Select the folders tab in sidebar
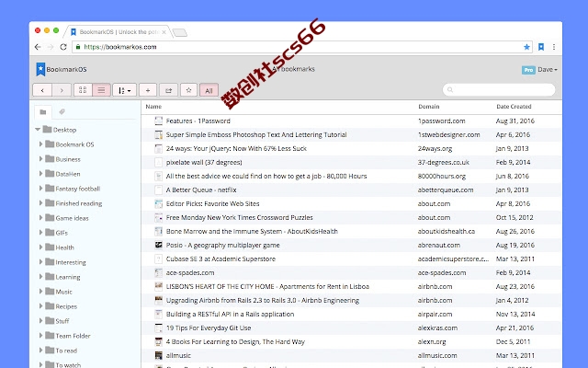This screenshot has height=368, width=588. click(43, 112)
